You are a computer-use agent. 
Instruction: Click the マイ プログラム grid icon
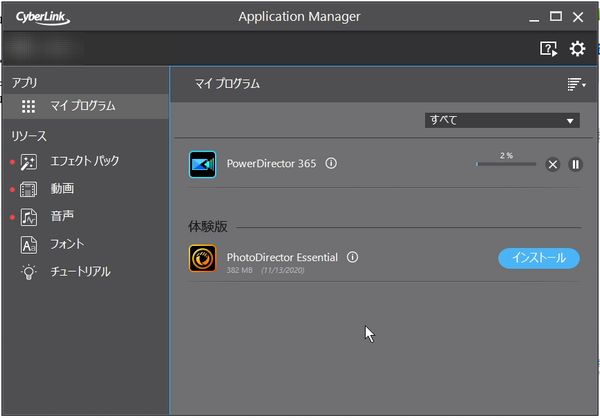[x=28, y=106]
